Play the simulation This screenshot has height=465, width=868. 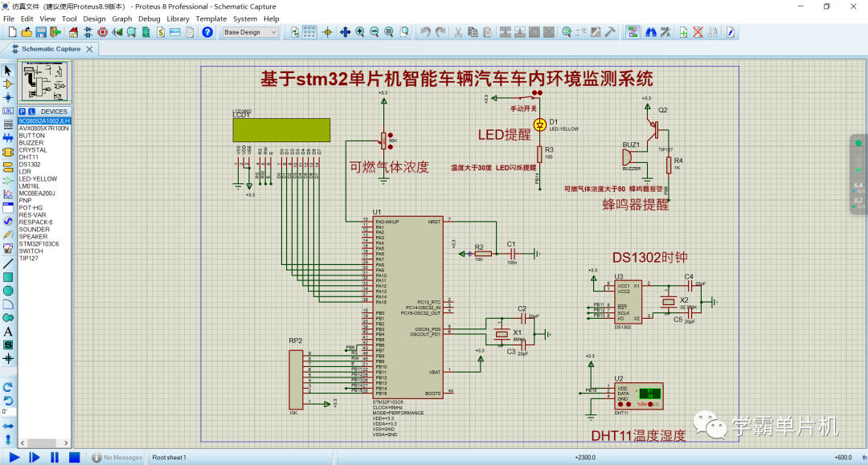click(x=14, y=457)
